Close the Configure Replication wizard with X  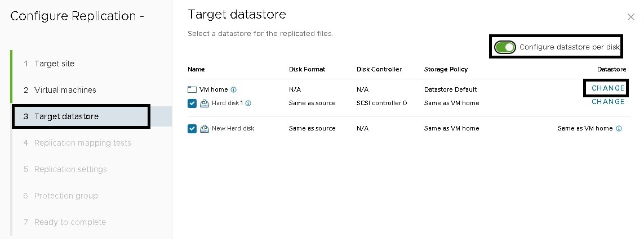pos(631,17)
